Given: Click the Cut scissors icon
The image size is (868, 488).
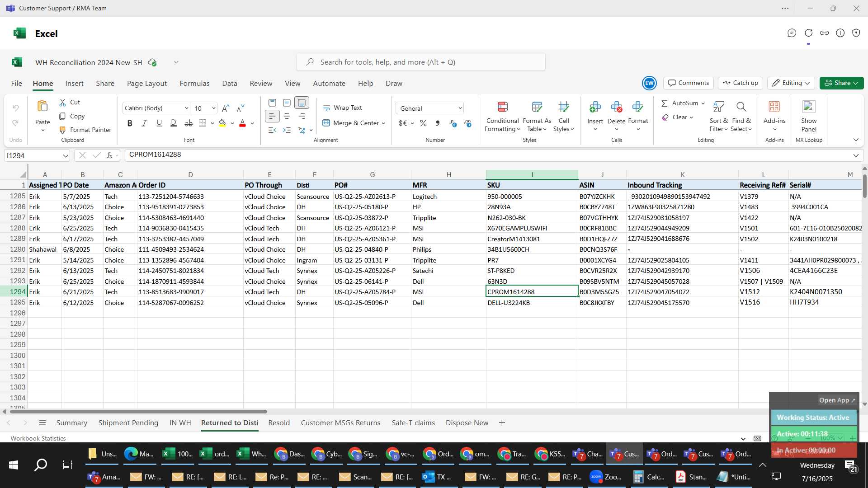Looking at the screenshot, I should pos(63,103).
